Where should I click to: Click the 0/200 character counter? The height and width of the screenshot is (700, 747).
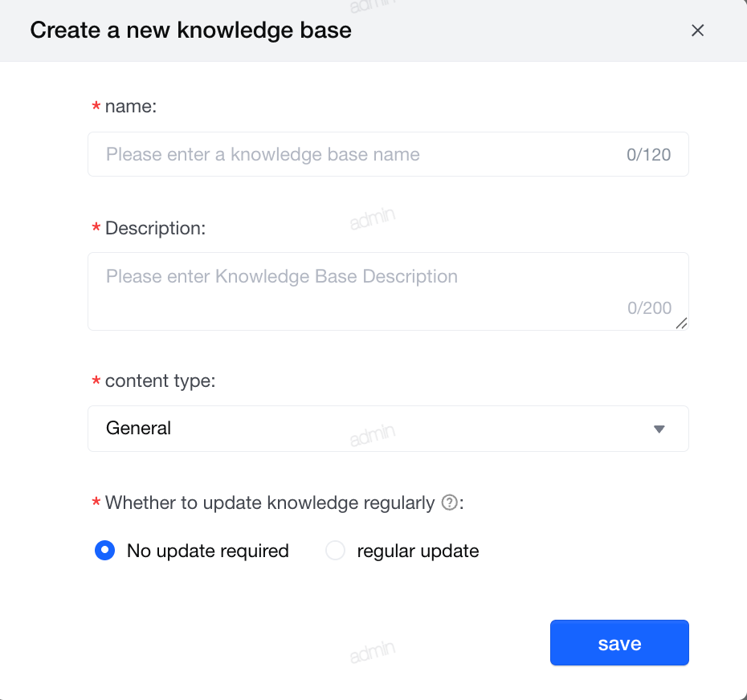pyautogui.click(x=649, y=308)
